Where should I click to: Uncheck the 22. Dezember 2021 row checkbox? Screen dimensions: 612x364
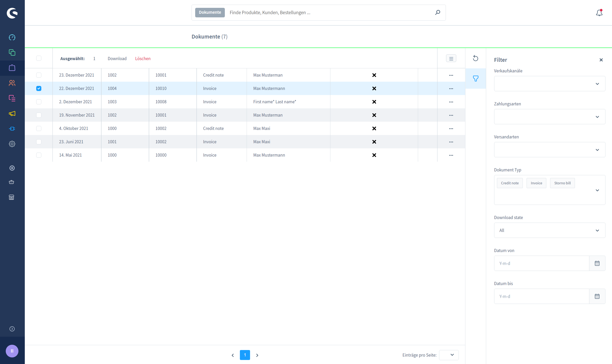pyautogui.click(x=39, y=88)
